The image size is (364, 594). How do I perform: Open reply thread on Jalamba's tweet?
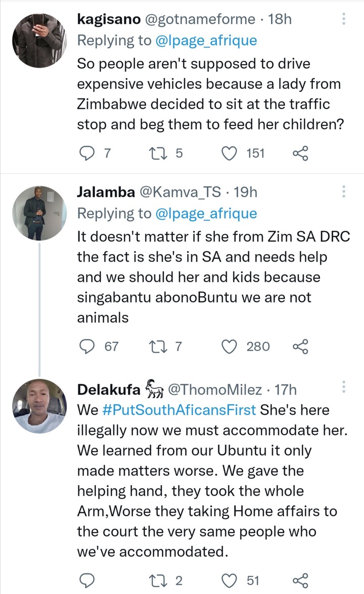tap(86, 346)
